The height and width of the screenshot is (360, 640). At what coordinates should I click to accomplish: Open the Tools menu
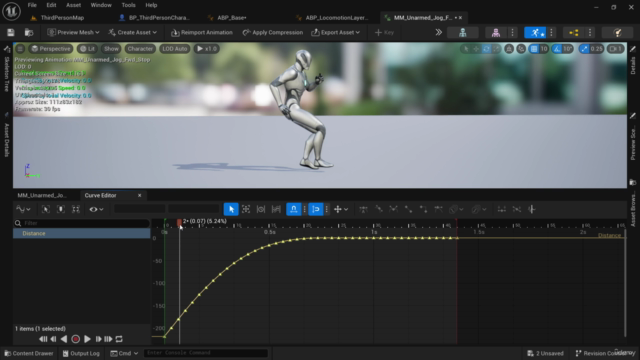[x=129, y=5]
